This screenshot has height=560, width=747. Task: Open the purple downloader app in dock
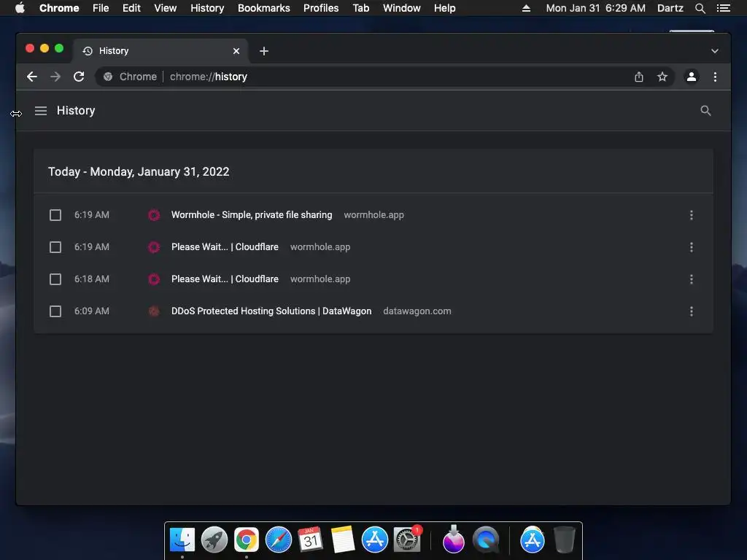click(454, 540)
